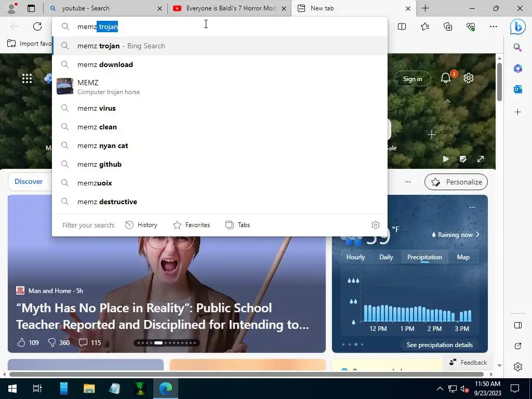Viewport: 532px width, 399px height.
Task: Open See precipitation details link
Action: click(440, 345)
